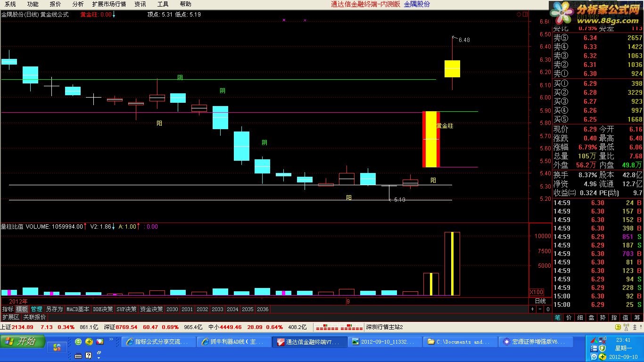Select template 2036
This screenshot has width=644, height=362.
[x=263, y=309]
